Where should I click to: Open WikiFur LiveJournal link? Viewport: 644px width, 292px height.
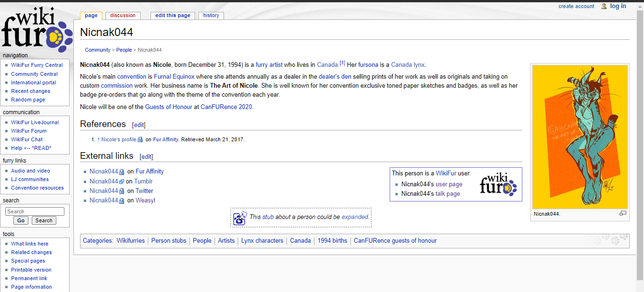35,122
